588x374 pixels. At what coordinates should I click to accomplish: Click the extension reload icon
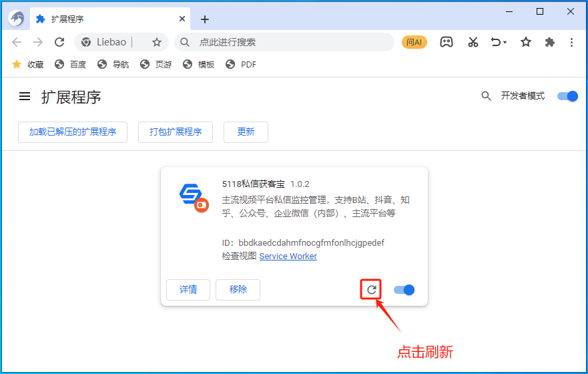(x=372, y=289)
